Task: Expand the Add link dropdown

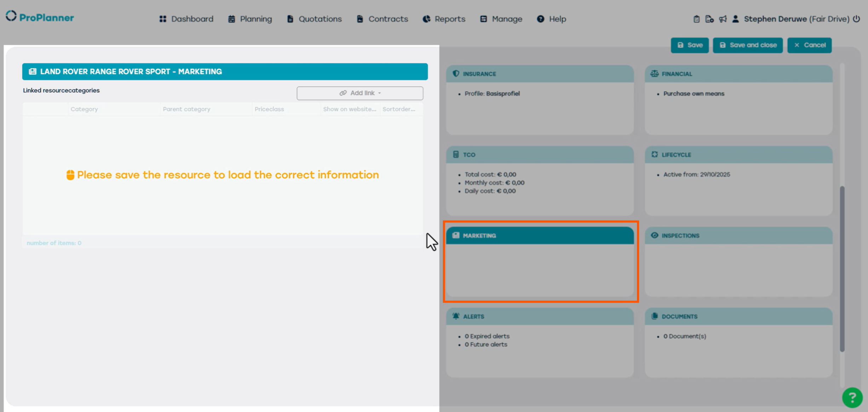Action: pos(360,93)
